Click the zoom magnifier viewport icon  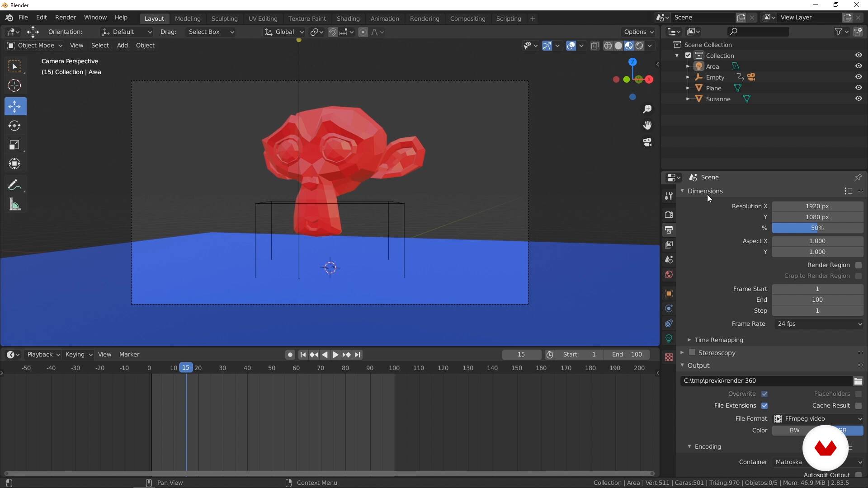tap(647, 109)
